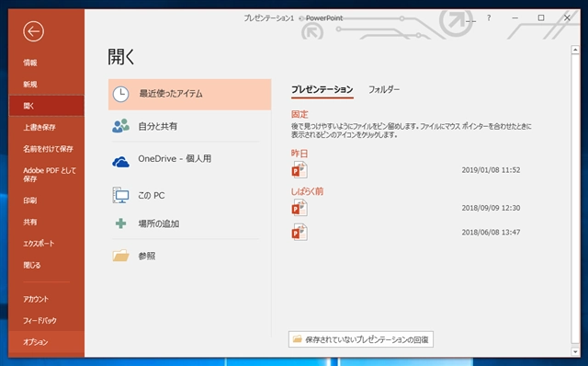Open オプション in the sidebar
The image size is (588, 366).
tap(47, 342)
